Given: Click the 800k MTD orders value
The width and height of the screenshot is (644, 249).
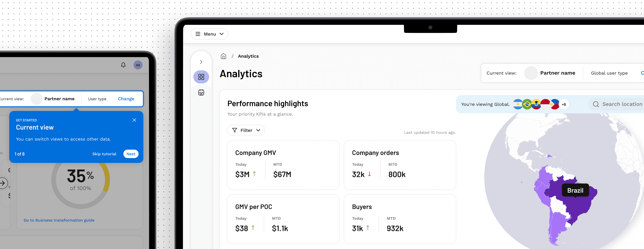Looking at the screenshot, I should [x=397, y=174].
